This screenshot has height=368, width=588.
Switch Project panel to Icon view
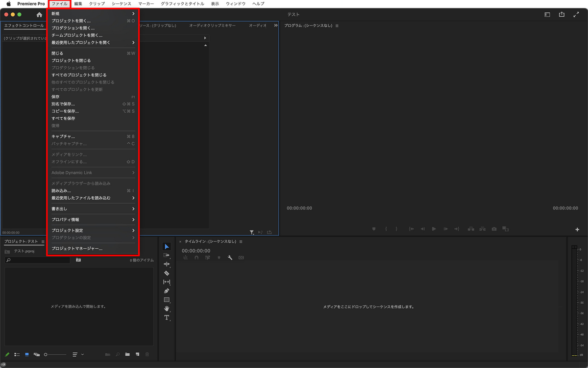(x=27, y=354)
